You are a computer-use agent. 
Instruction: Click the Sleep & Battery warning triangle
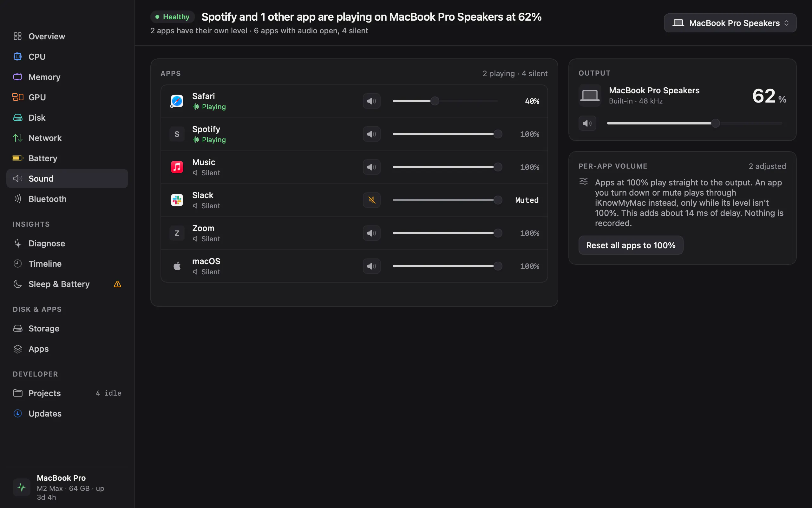click(x=117, y=284)
